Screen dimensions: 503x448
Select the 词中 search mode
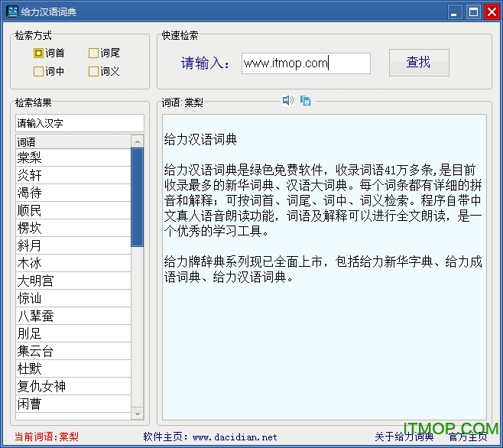[38, 71]
